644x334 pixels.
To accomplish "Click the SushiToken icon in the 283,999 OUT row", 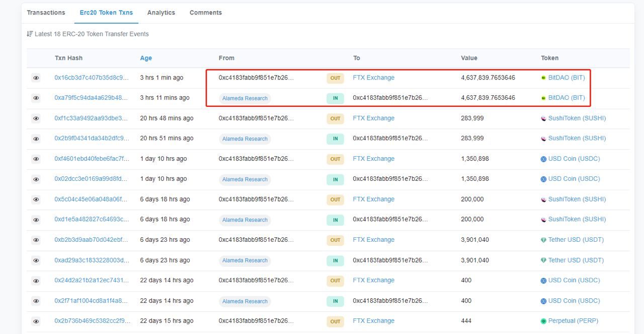I will pos(543,118).
